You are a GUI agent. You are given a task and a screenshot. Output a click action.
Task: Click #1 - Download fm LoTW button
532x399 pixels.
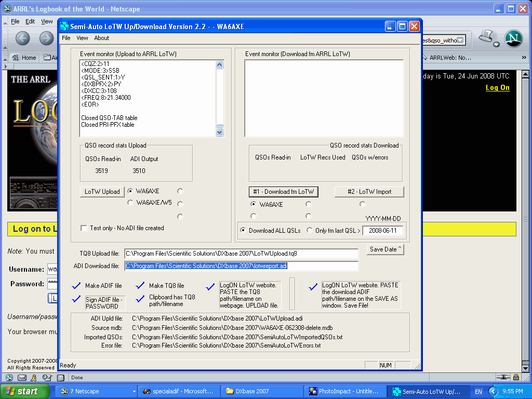[x=284, y=192]
